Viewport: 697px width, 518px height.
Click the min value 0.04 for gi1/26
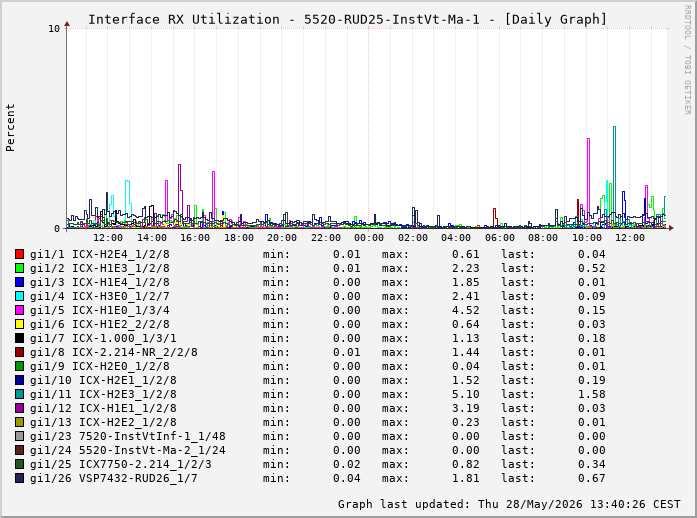pos(347,478)
